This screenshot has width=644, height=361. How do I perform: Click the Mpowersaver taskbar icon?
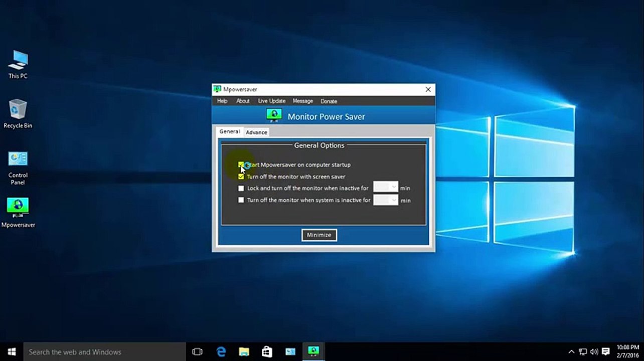pyautogui.click(x=313, y=351)
